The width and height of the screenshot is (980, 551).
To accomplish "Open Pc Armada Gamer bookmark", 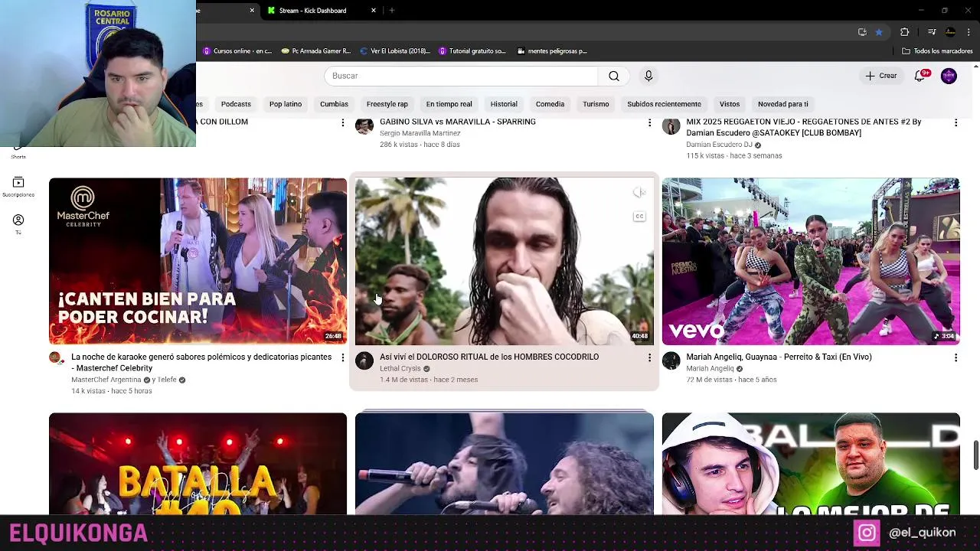I will pos(316,51).
